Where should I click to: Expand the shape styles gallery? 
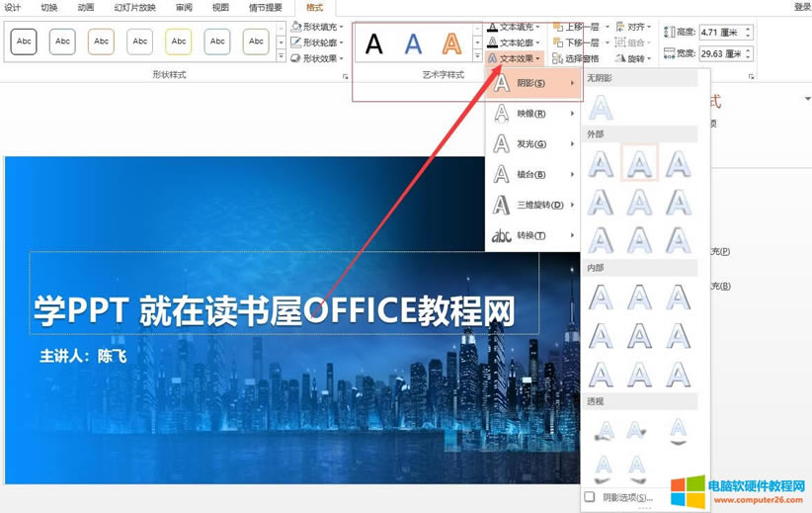click(x=281, y=56)
